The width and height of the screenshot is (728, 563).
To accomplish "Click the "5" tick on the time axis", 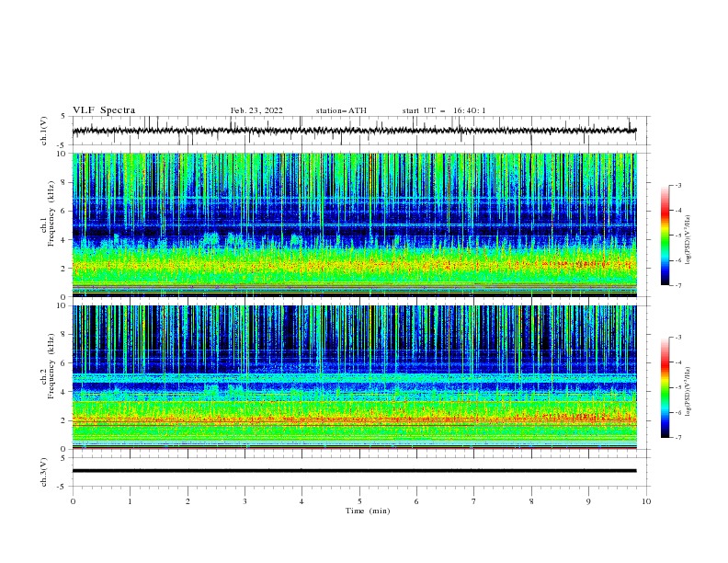I will click(359, 501).
